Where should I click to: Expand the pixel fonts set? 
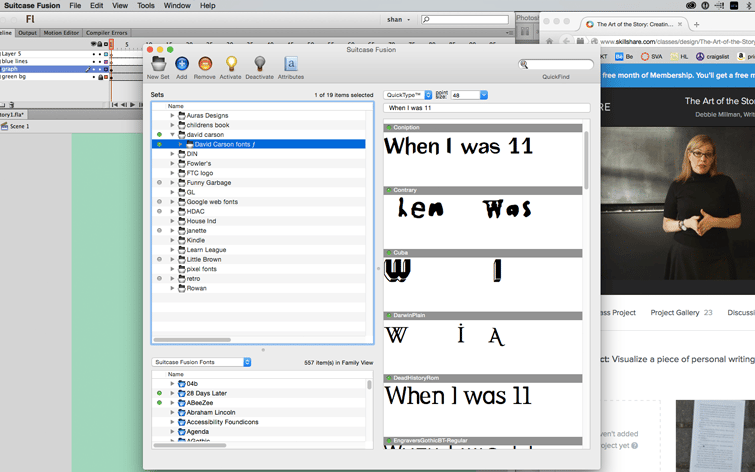click(172, 269)
